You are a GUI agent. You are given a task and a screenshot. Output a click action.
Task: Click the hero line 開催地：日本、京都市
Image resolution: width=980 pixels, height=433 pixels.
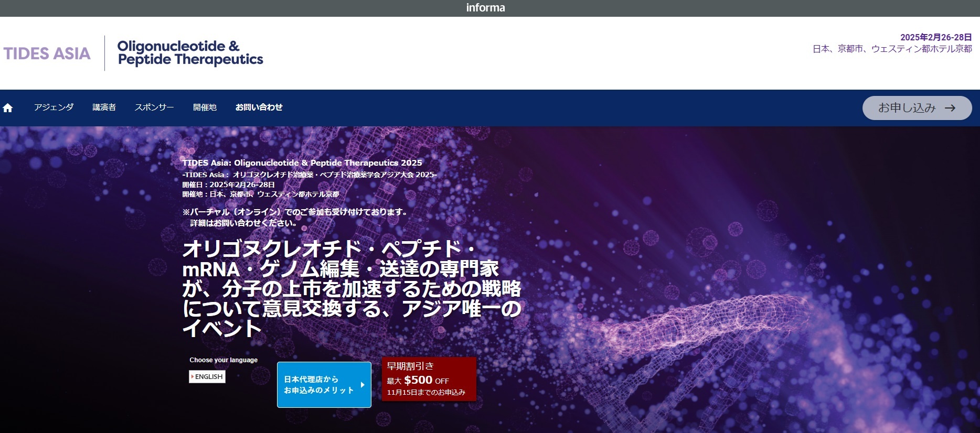pyautogui.click(x=261, y=194)
